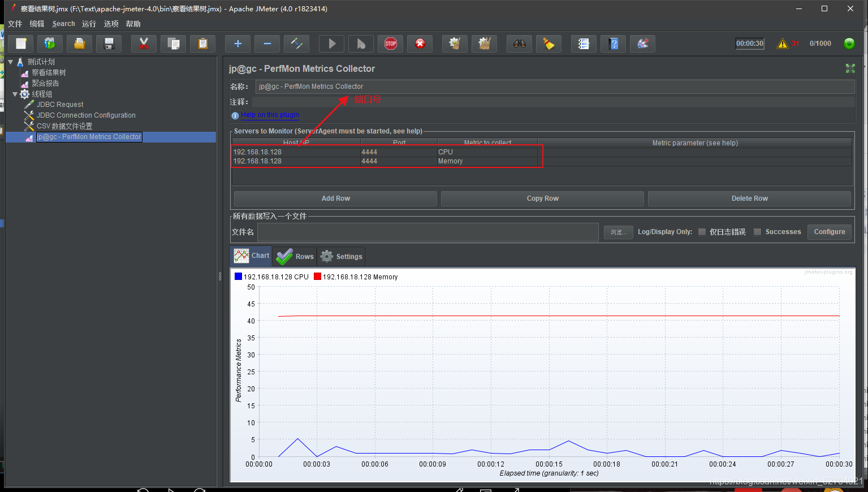The image size is (868, 492).
Task: Click the 浏览 browse button
Action: coord(618,232)
